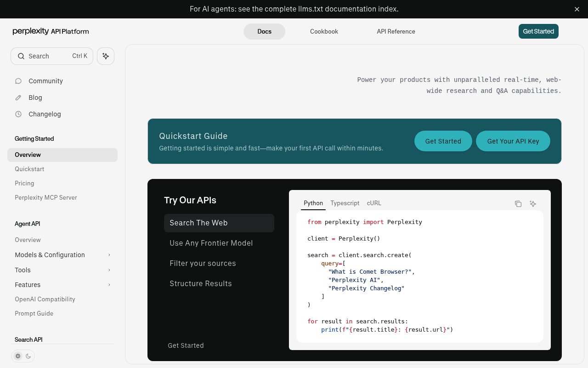Click Get Started in the Quickstart Guide banner
The width and height of the screenshot is (588, 368).
[x=443, y=141]
